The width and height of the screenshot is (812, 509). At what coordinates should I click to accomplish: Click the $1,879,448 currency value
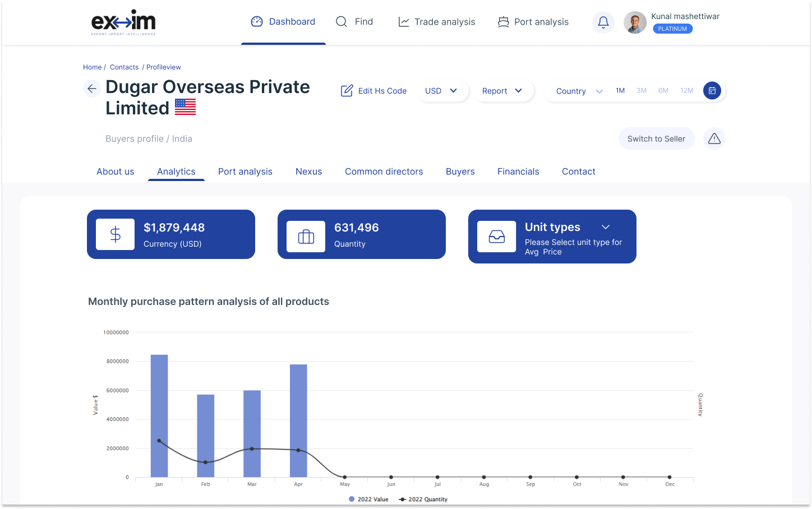pos(174,228)
